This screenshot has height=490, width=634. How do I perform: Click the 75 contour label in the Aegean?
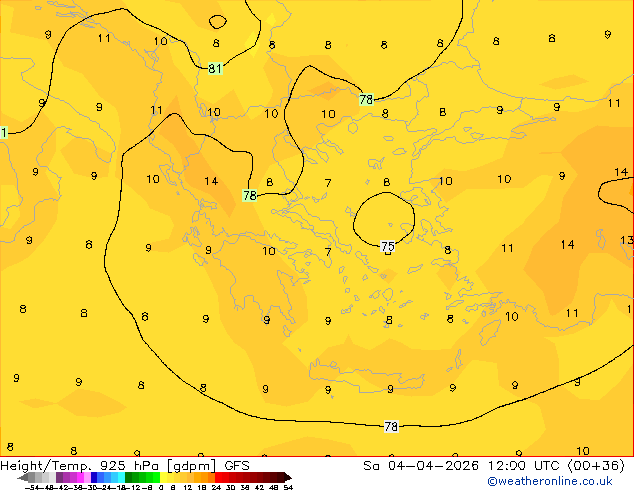[x=387, y=246]
